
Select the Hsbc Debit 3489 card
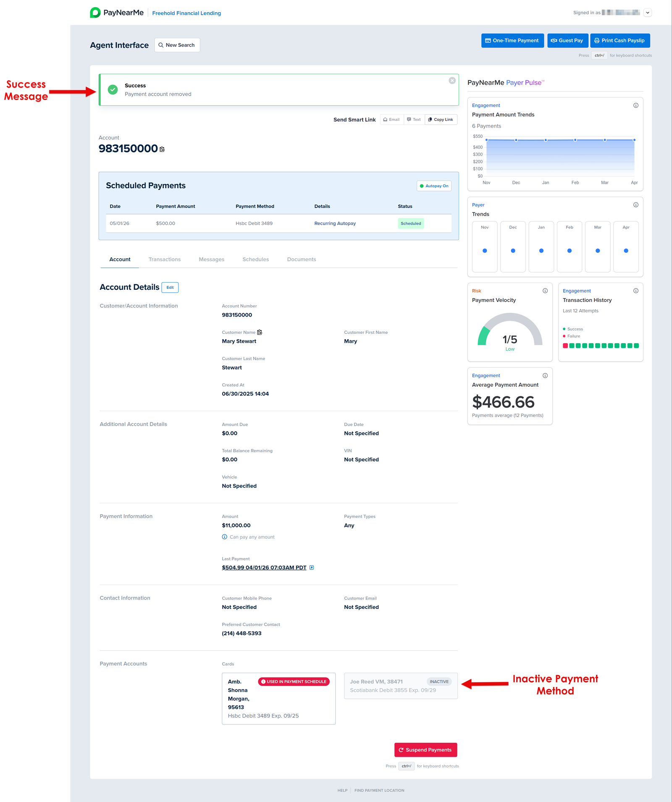pos(278,699)
